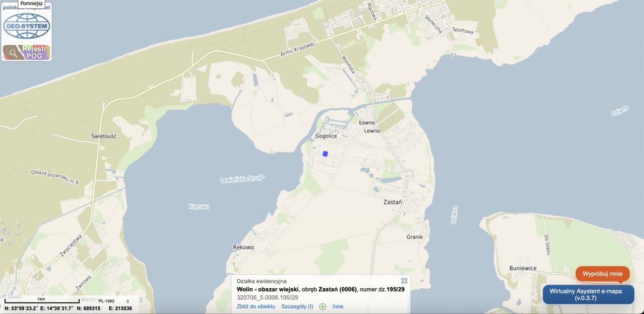This screenshot has height=314, width=644.
Task: Open the Inne link in the parcel popup
Action: [338, 306]
